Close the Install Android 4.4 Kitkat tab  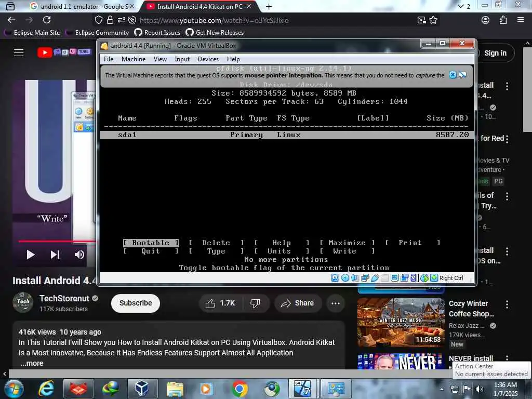pyautogui.click(x=249, y=6)
